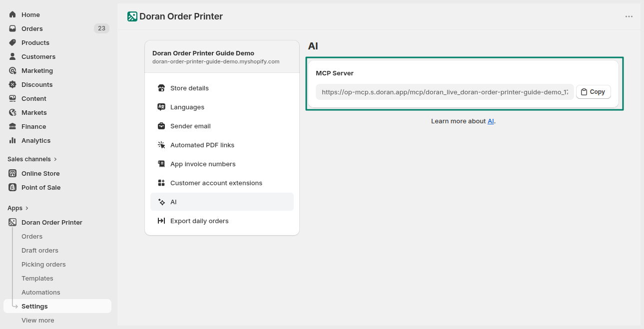
Task: Open Automated PDF links settings
Action: click(x=222, y=145)
